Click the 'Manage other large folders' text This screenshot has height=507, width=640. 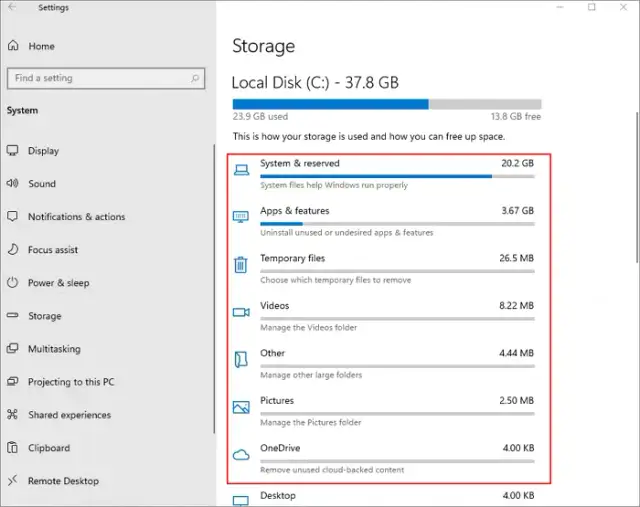click(x=311, y=375)
